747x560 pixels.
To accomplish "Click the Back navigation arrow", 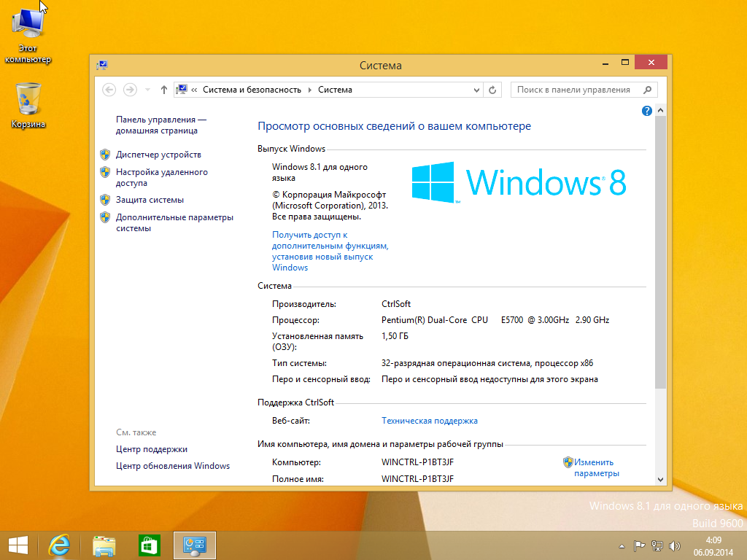I will tap(109, 90).
